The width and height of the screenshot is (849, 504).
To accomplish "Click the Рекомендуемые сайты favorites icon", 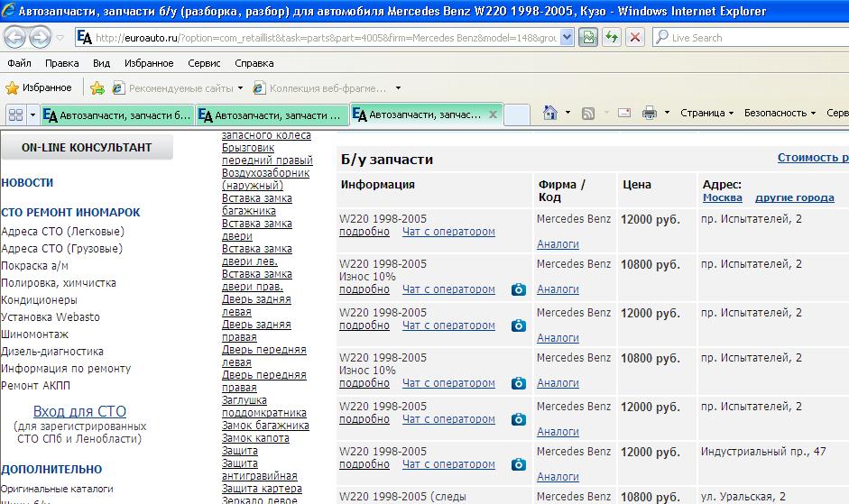I will click(x=118, y=87).
